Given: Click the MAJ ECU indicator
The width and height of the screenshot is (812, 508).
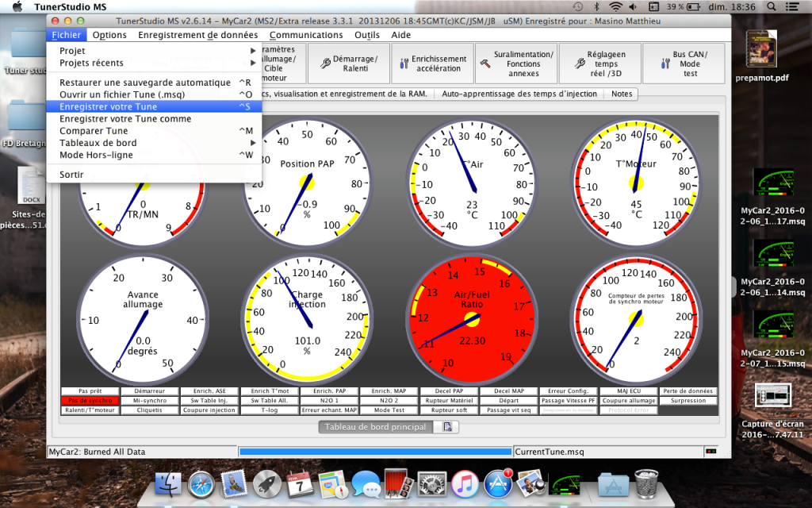Looking at the screenshot, I should click(x=629, y=391).
